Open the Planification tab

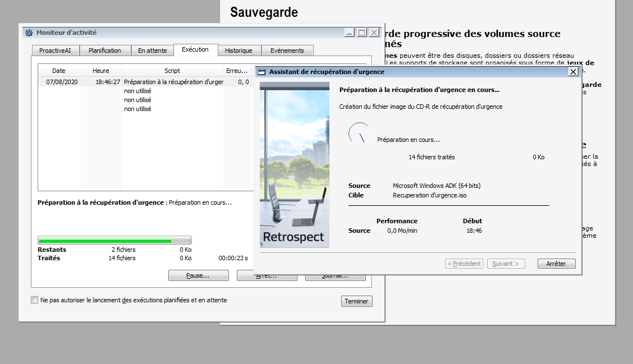tap(105, 50)
